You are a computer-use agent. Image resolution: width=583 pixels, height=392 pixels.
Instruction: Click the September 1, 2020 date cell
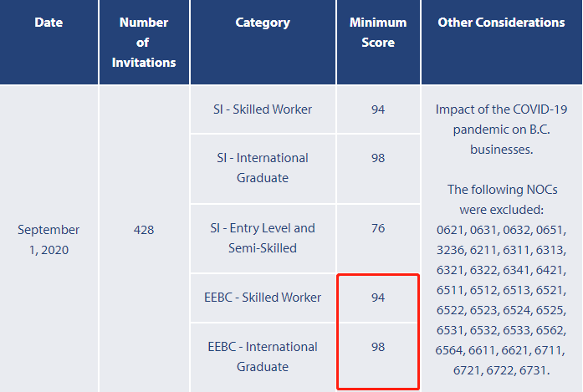[x=49, y=239]
